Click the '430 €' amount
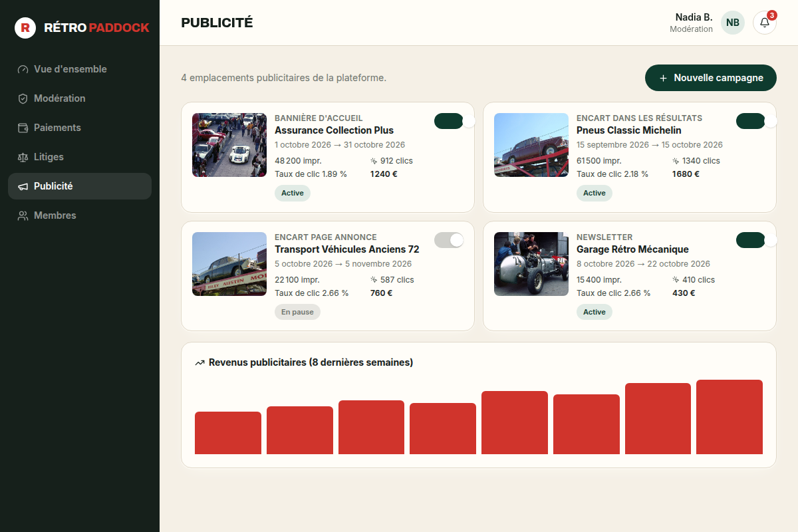Viewport: 798px width, 532px height. coord(684,293)
